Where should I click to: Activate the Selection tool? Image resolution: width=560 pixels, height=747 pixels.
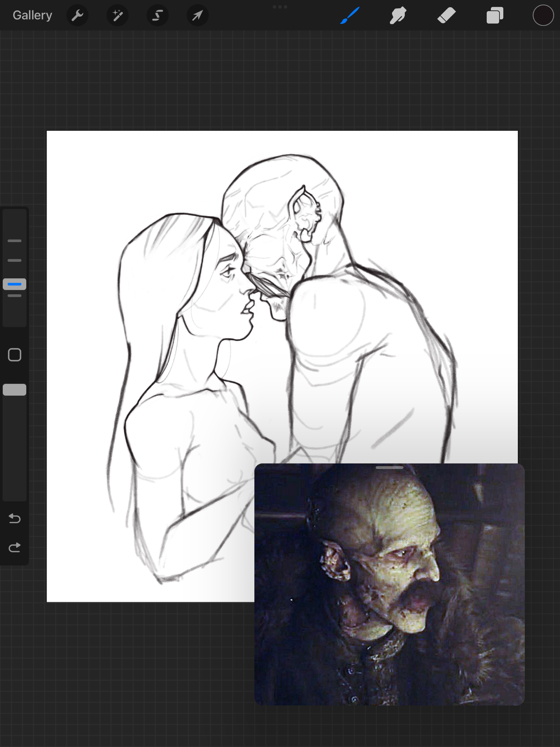158,15
